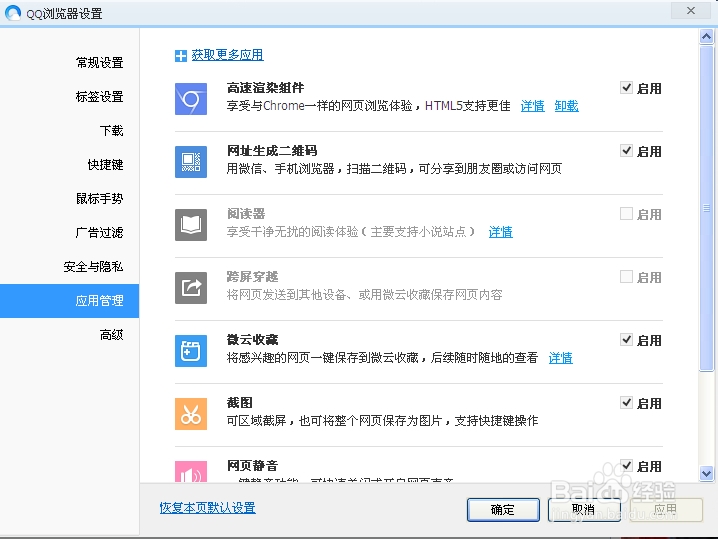Enable the 阅读器 启用 checkbox
The width and height of the screenshot is (718, 539).
point(626,213)
